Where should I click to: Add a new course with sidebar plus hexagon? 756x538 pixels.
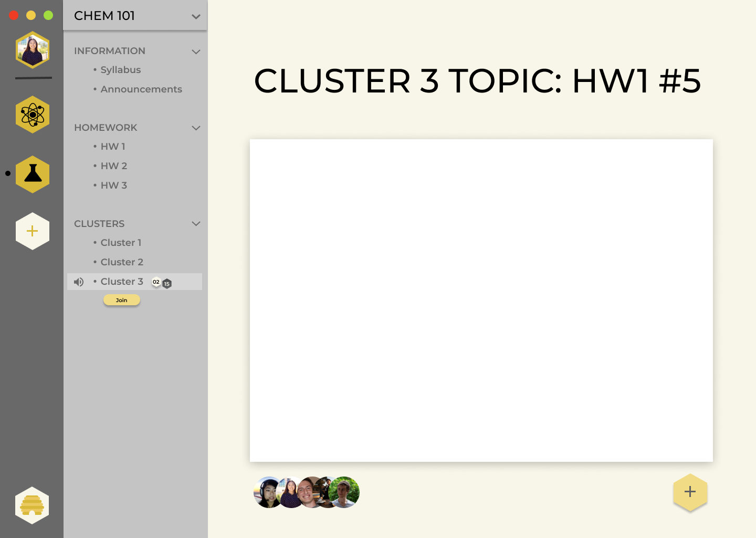(x=33, y=231)
